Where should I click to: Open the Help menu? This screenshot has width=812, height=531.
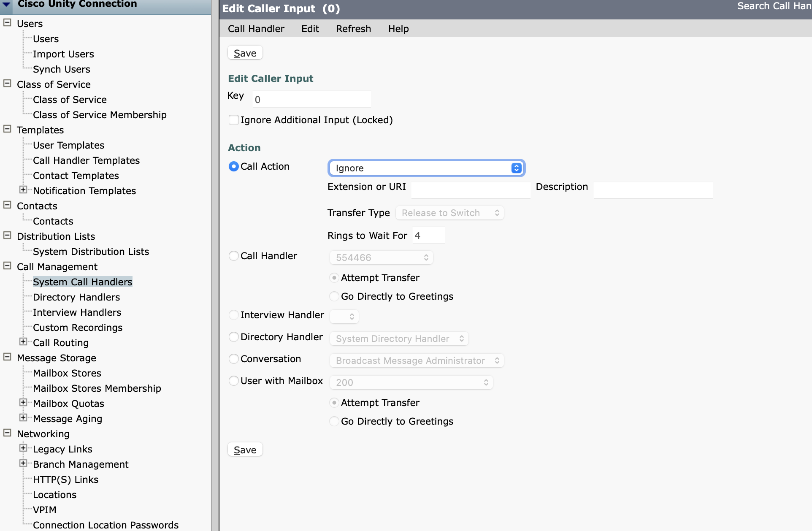click(x=398, y=29)
